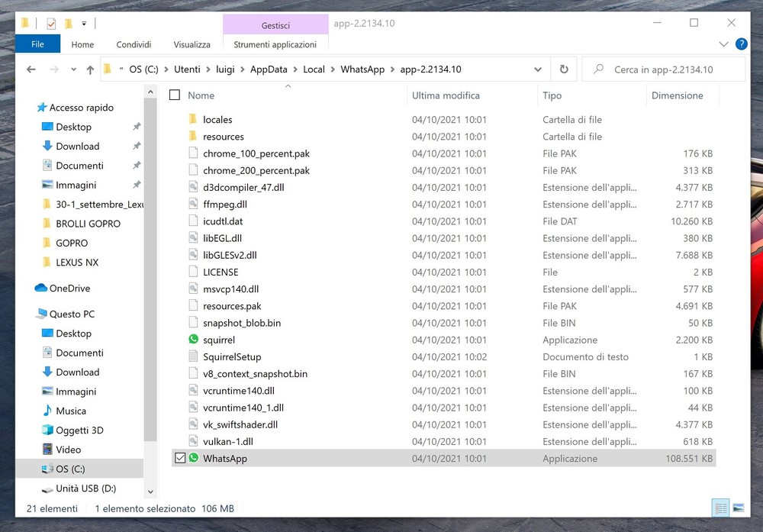The width and height of the screenshot is (763, 532).
Task: Uncheck the WhatsApp file checkbox
Action: [180, 458]
